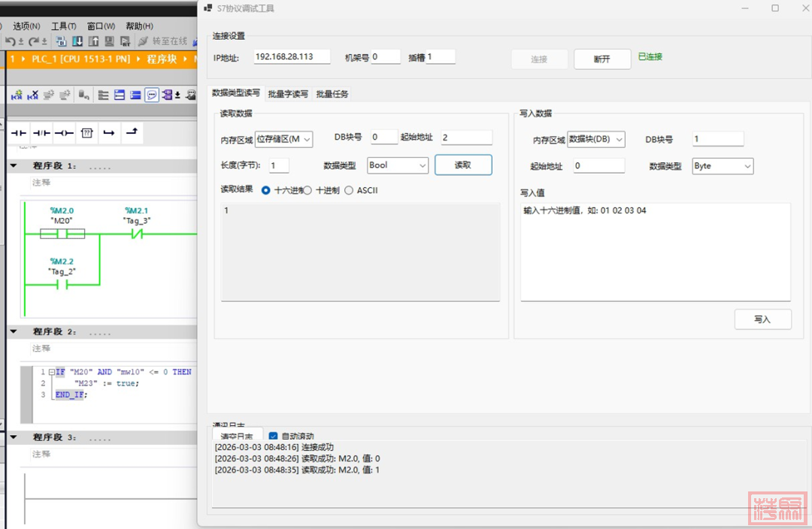Click the undo arrow in toolbar
812x529 pixels.
[11, 41]
